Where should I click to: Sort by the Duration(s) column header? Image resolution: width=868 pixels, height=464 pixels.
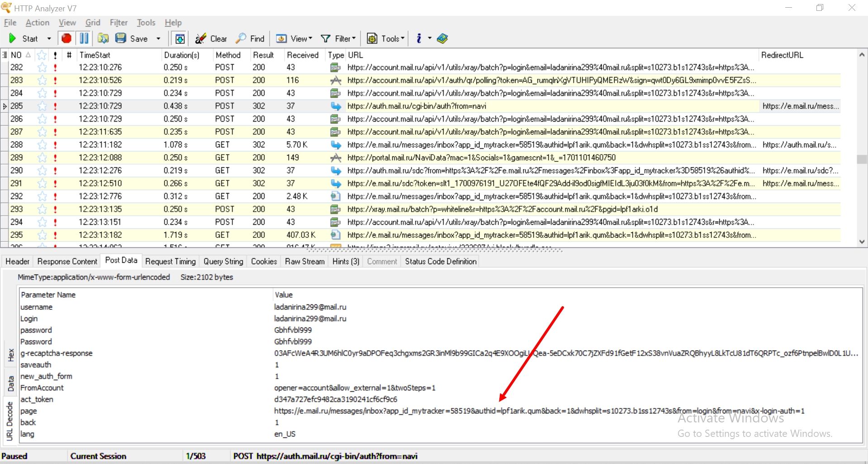point(181,55)
